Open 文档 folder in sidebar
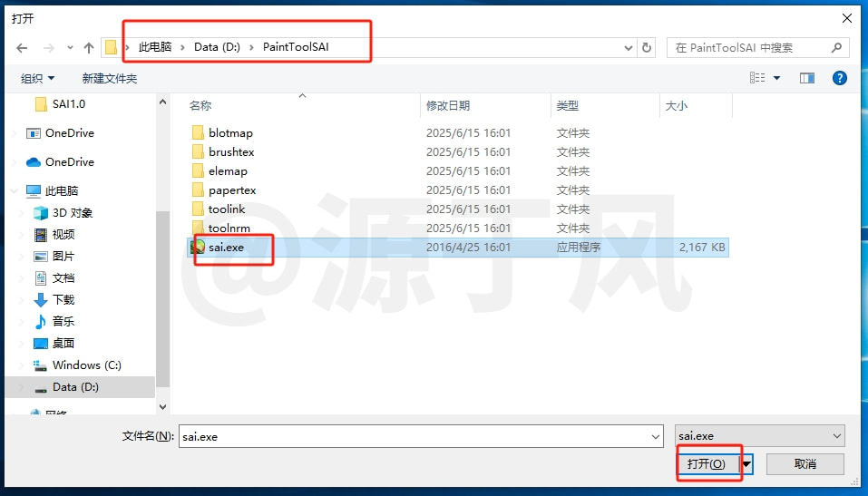 pyautogui.click(x=63, y=277)
